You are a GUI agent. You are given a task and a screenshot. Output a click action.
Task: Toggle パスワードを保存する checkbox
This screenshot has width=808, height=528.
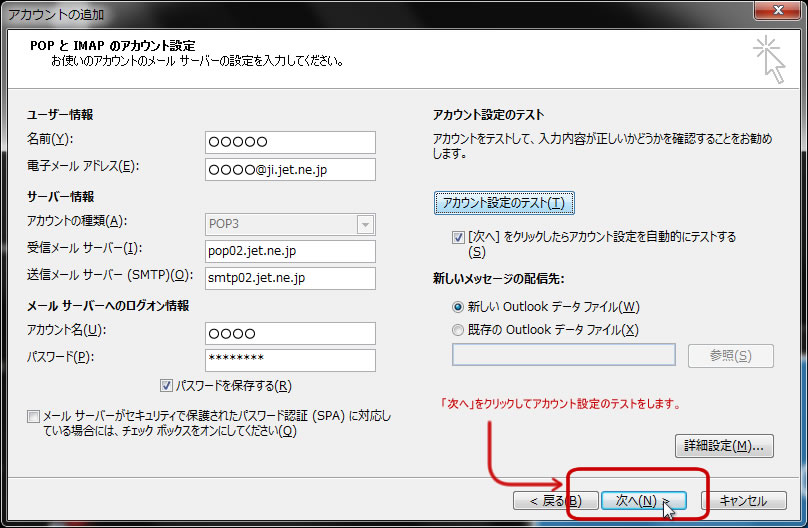pos(166,385)
